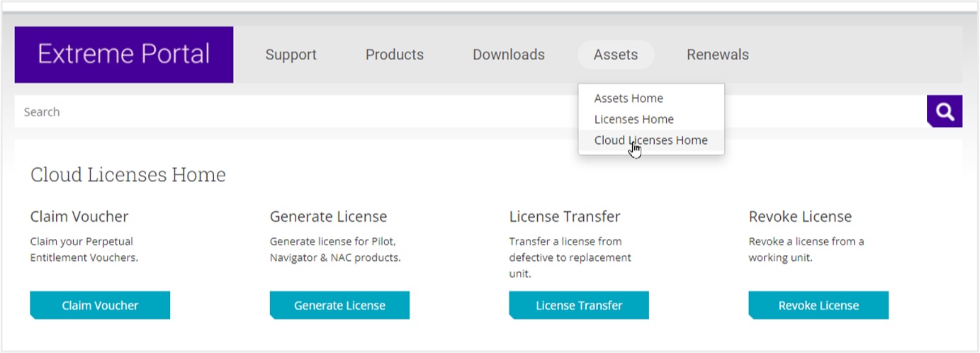Viewport: 980px width, 353px height.
Task: Click the Claim Voucher section heading
Action: 79,216
